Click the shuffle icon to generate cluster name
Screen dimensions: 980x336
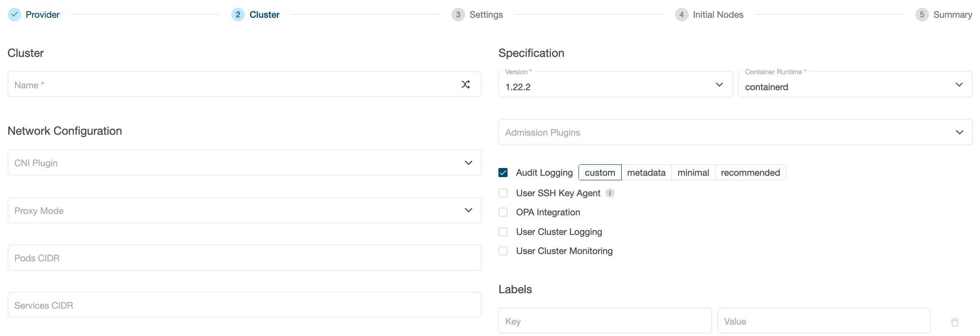(465, 85)
